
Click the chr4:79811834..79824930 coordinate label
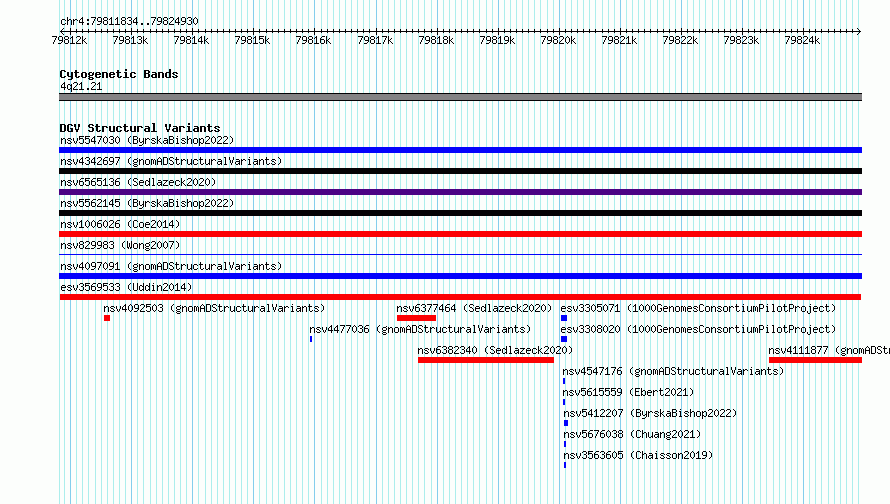[129, 21]
